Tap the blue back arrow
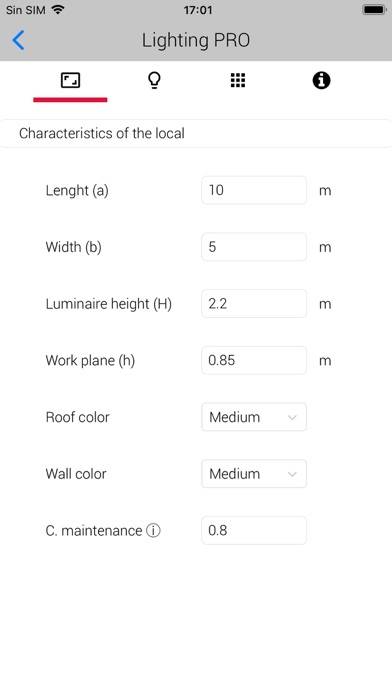This screenshot has height=696, width=392. [19, 40]
